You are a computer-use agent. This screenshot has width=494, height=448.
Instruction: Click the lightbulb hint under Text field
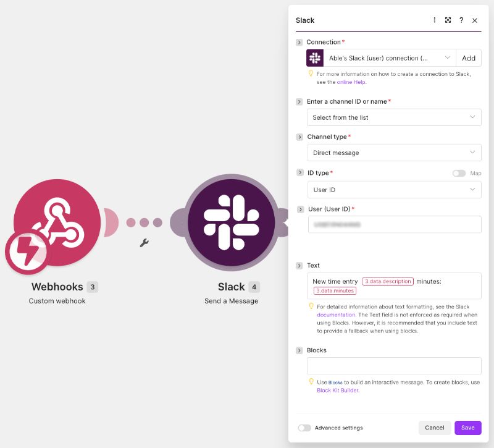click(311, 306)
